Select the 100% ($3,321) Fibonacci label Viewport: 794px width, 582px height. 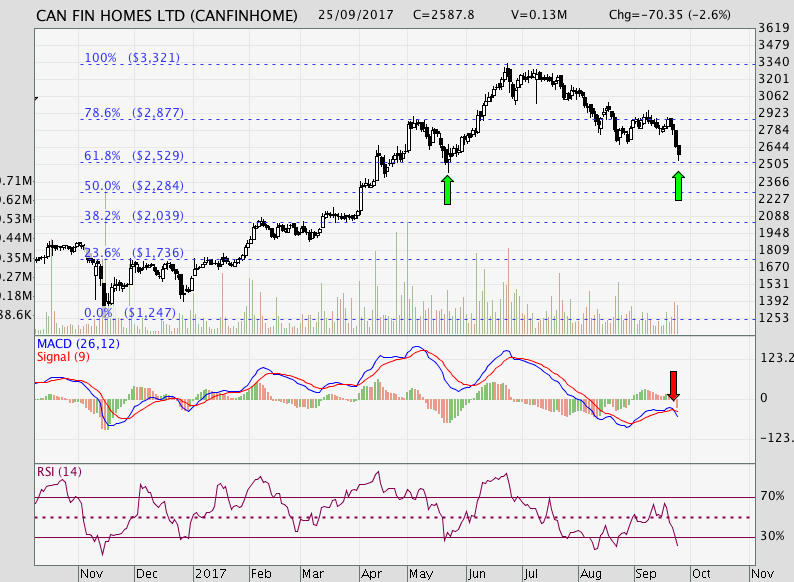[x=132, y=58]
